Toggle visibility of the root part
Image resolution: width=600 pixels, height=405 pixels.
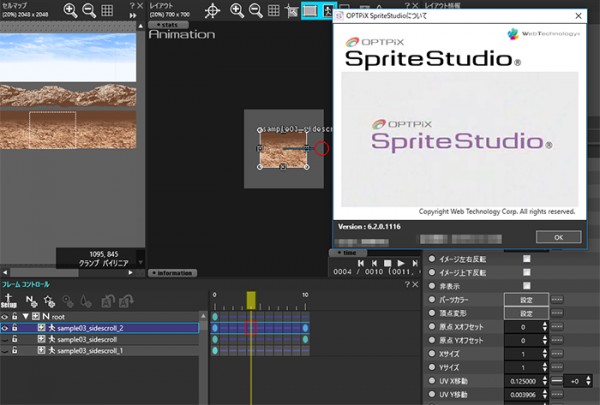(x=5, y=317)
